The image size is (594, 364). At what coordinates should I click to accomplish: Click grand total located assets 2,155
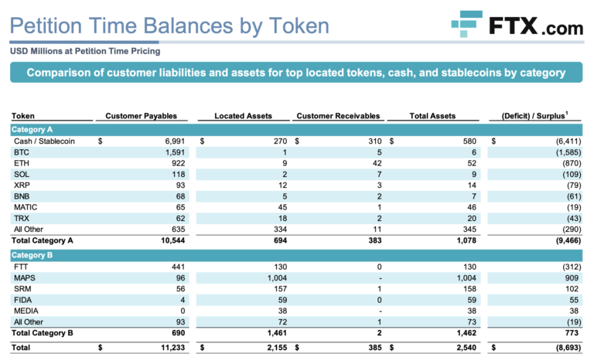(277, 347)
